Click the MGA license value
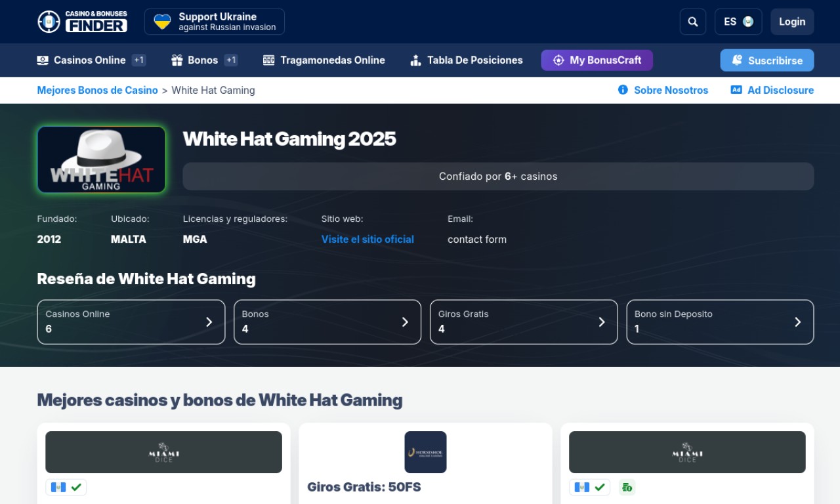Screen dimensions: 840x504 [195, 240]
